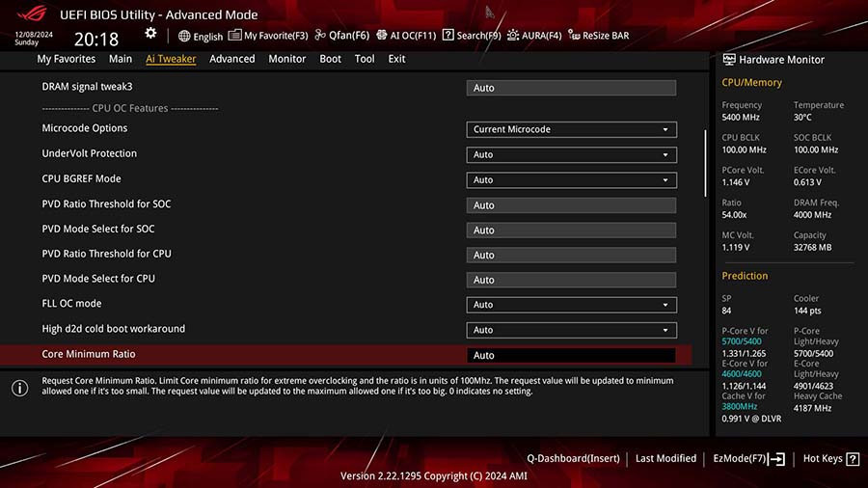Go to the Monitor tab
The width and height of the screenshot is (868, 488).
[286, 59]
